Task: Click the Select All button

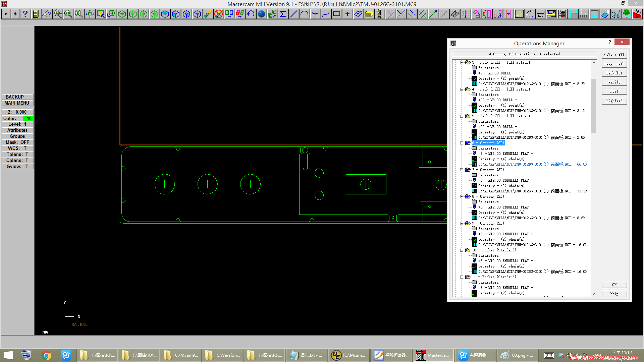Action: (x=614, y=54)
